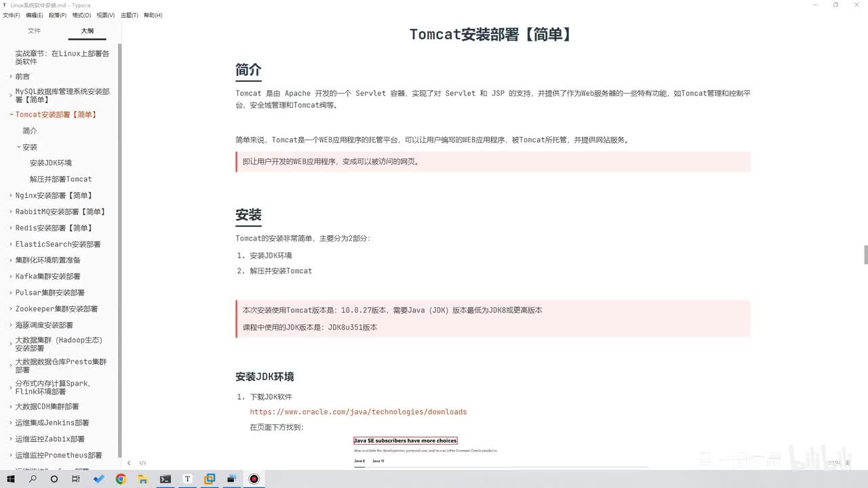Expand the 运维监控Zabbix部署 outline node

pos(11,439)
